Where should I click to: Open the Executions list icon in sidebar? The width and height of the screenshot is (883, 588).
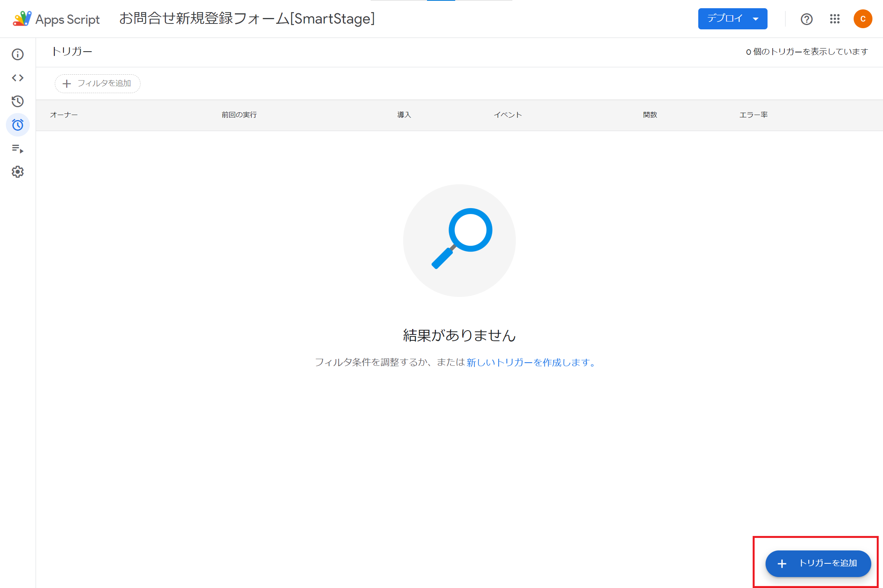(x=18, y=148)
